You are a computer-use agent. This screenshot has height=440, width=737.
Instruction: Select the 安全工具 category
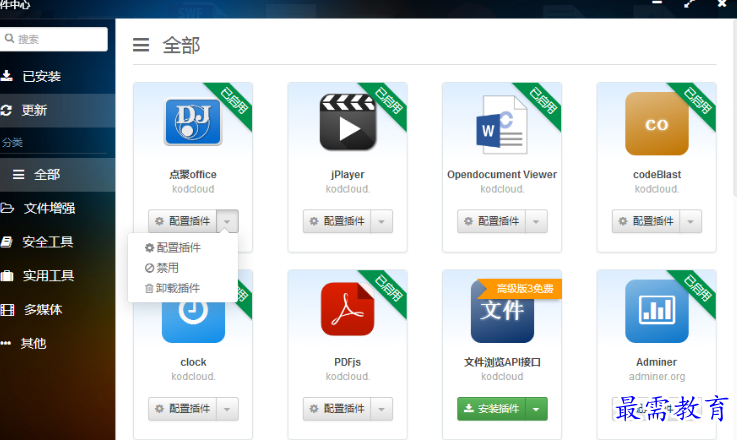[x=57, y=242]
